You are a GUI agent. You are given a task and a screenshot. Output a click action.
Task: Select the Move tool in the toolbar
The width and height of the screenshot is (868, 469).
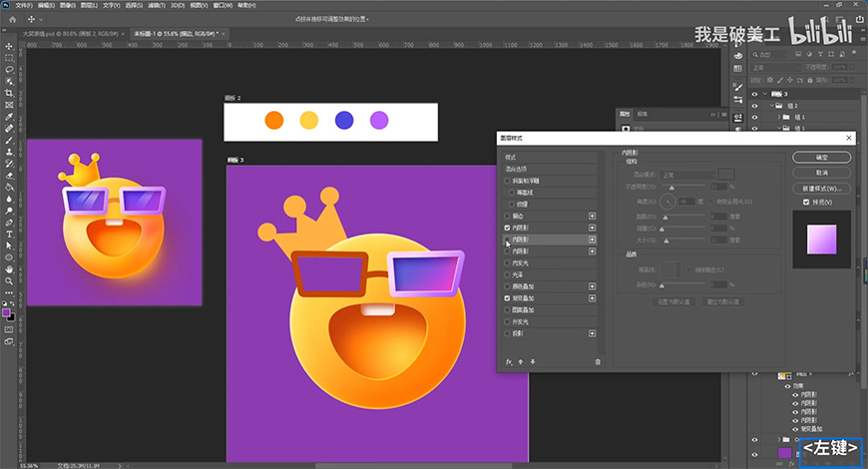[9, 45]
